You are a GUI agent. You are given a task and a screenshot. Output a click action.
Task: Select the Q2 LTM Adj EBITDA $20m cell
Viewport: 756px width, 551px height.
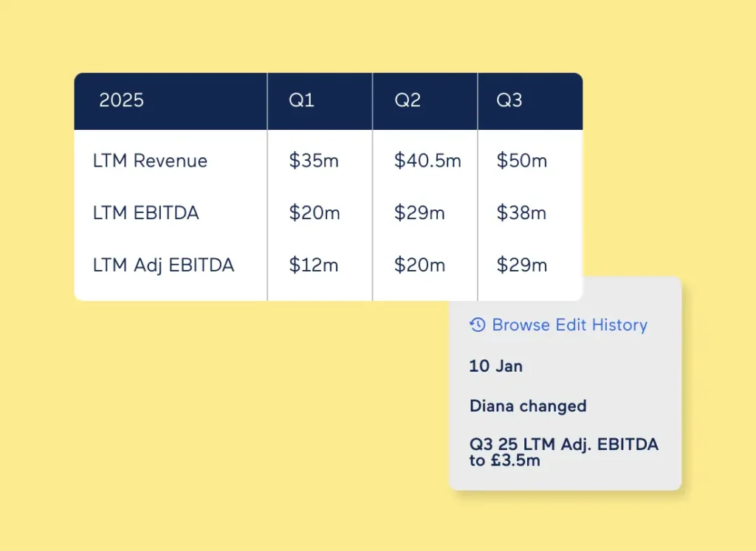419,266
